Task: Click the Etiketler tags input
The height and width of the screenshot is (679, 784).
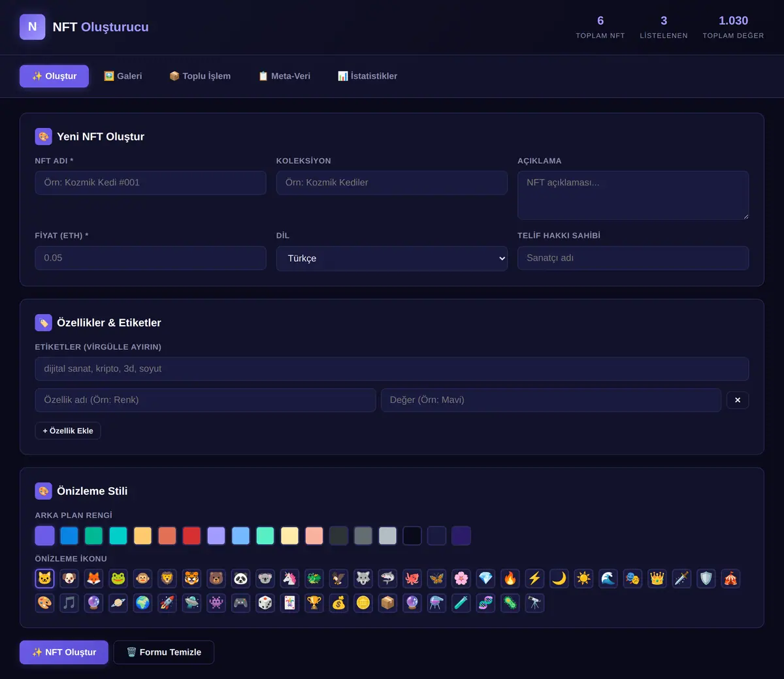Action: [392, 369]
